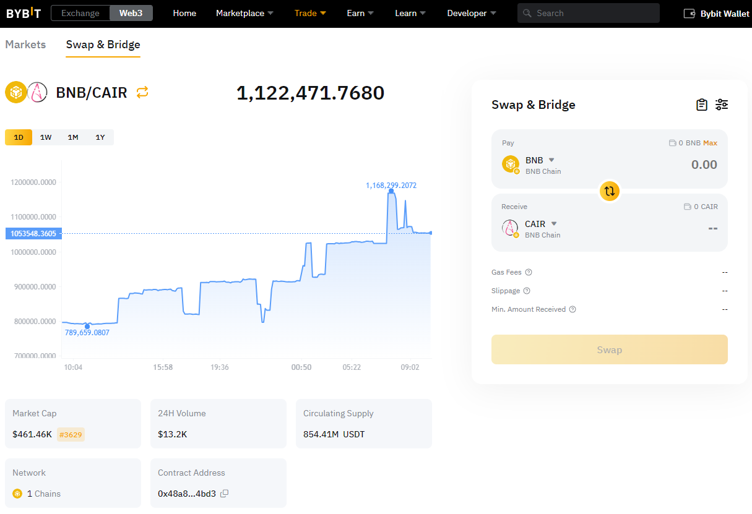Select the 1Y chart timeframe

tap(100, 137)
